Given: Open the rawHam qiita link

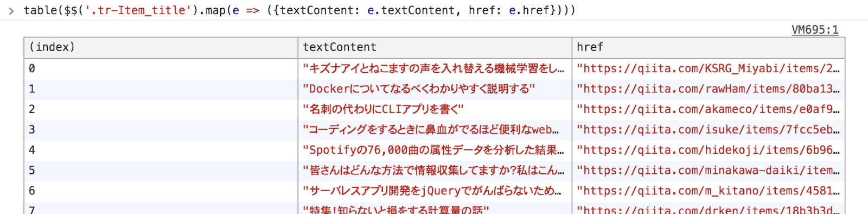Looking at the screenshot, I should 709,89.
